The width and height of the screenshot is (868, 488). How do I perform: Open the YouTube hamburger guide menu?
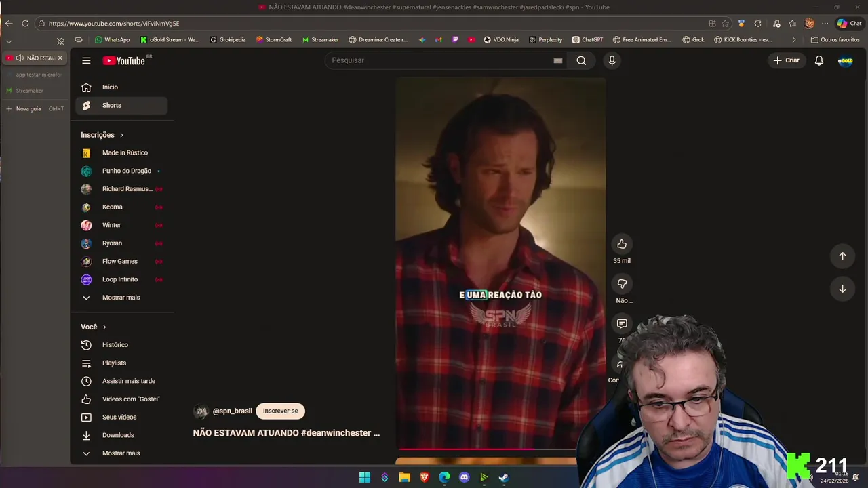click(x=86, y=60)
